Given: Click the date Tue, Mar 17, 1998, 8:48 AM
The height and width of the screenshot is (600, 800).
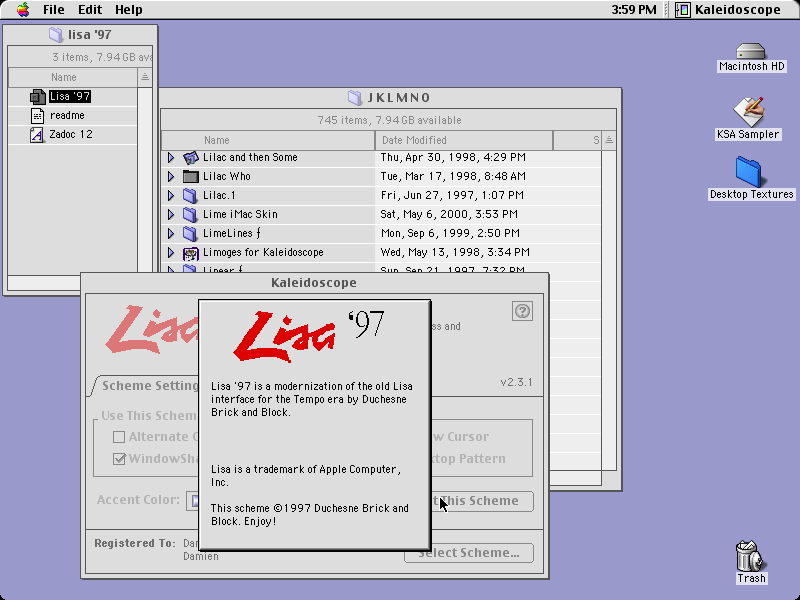Looking at the screenshot, I should [453, 177].
